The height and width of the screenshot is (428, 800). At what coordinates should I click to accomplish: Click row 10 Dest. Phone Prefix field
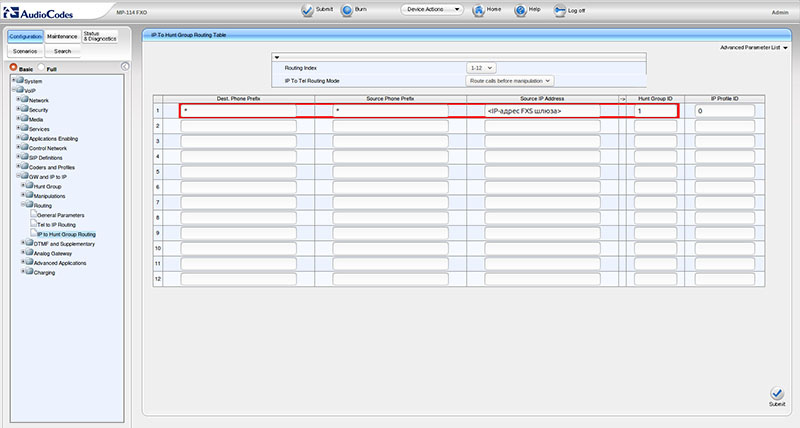coord(238,248)
